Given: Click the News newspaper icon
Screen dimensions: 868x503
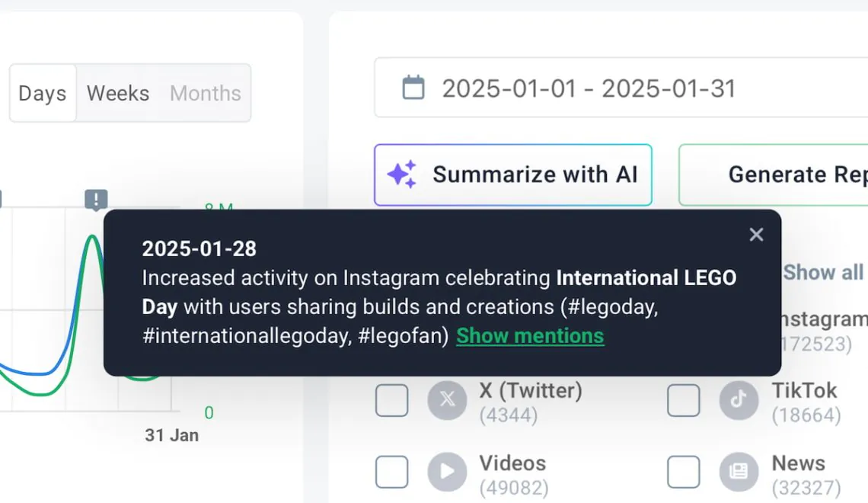Looking at the screenshot, I should point(739,472).
